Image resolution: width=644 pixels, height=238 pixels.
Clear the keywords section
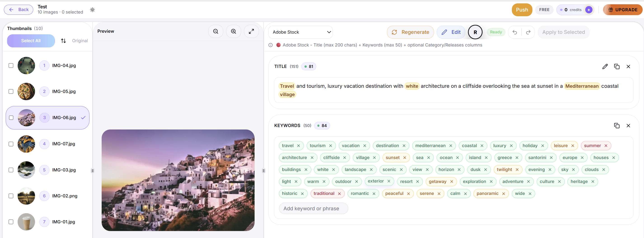[x=628, y=126]
